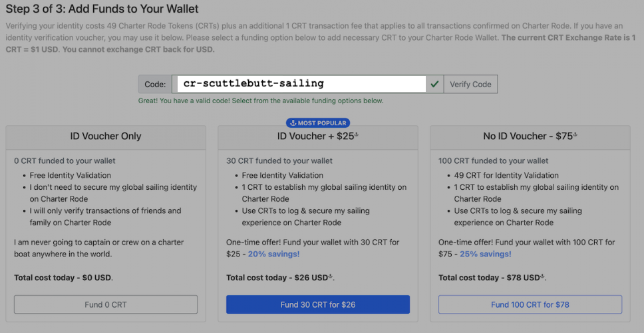Screen dimensions: 644x333
Task: Open the 20% savings! link
Action: (x=274, y=254)
